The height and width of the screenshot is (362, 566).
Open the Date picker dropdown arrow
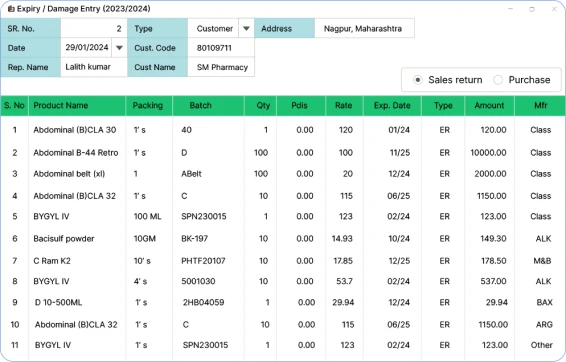(119, 48)
